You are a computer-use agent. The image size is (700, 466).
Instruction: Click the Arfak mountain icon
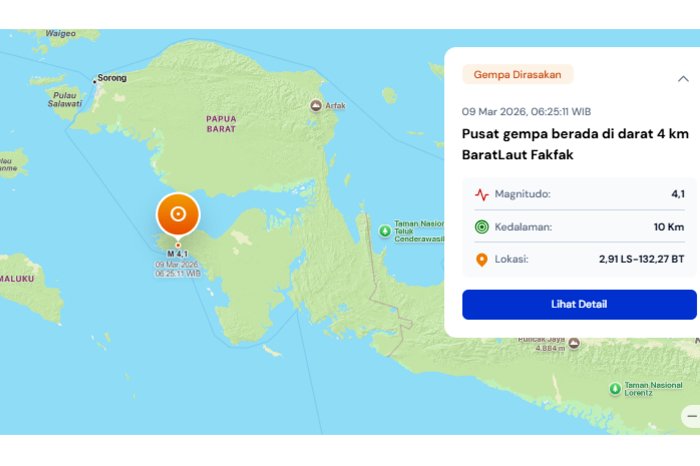[x=316, y=104]
